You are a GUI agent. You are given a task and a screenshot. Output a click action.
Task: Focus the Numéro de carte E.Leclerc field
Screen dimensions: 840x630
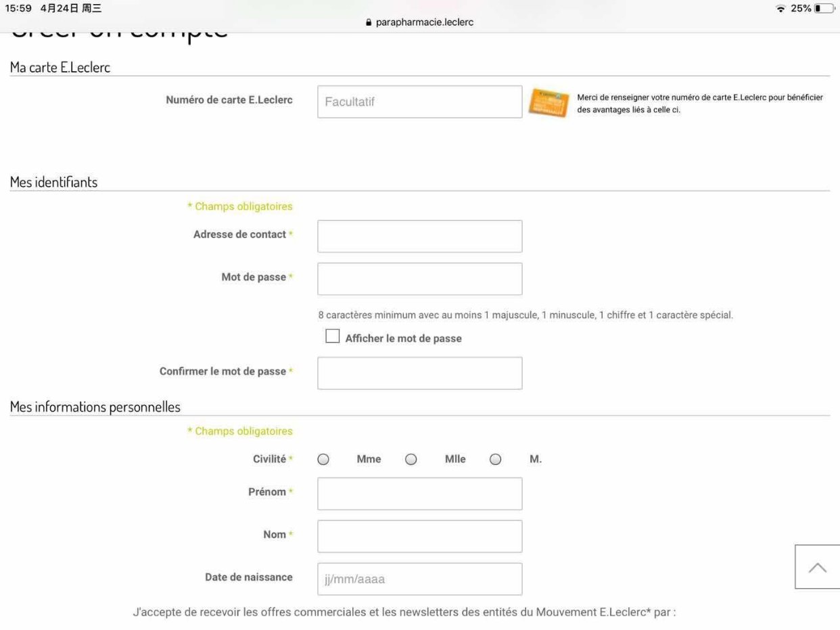(420, 102)
